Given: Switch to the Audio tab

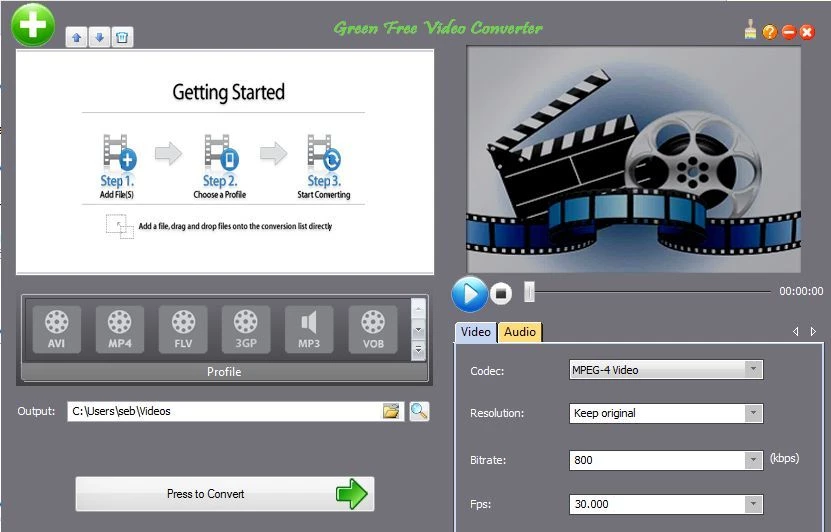Looking at the screenshot, I should 520,332.
